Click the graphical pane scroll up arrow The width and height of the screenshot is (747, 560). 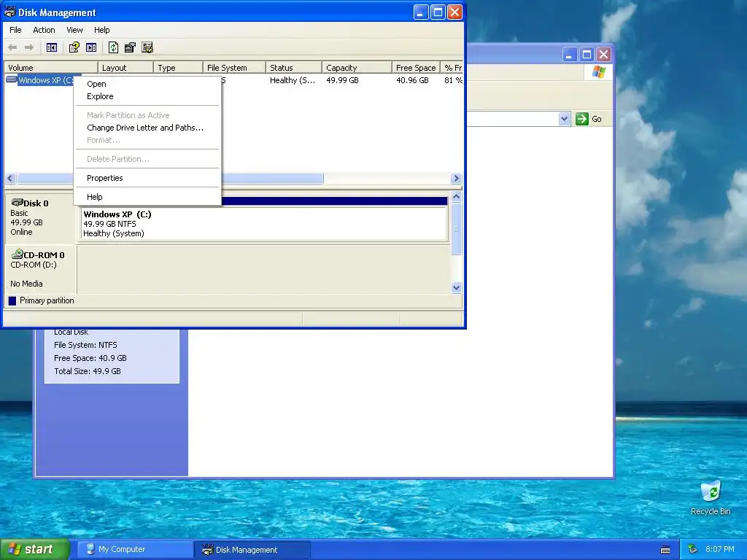point(456,196)
